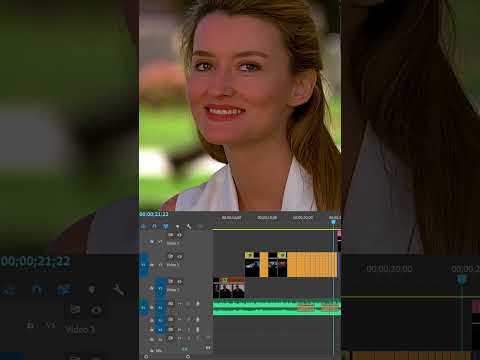The image size is (480, 360).
Task: Mute the A3 audio track
Action: coord(180,330)
